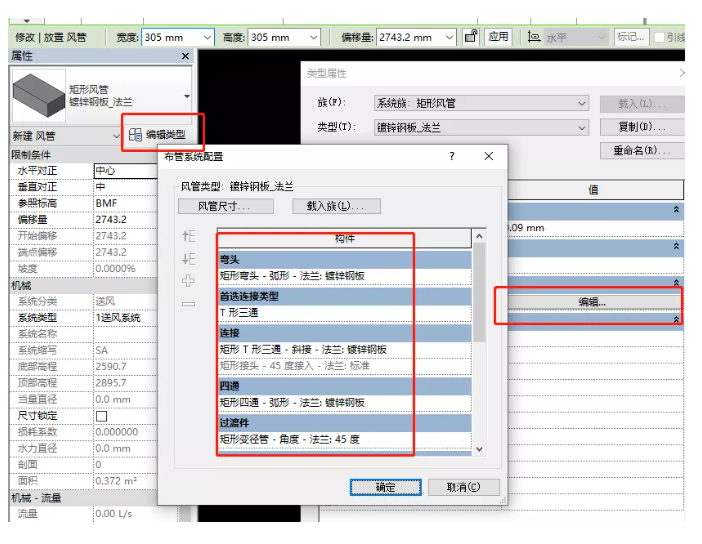Click the 值 column header in type properties
Viewport: 702px width, 544px height.
pyautogui.click(x=594, y=189)
